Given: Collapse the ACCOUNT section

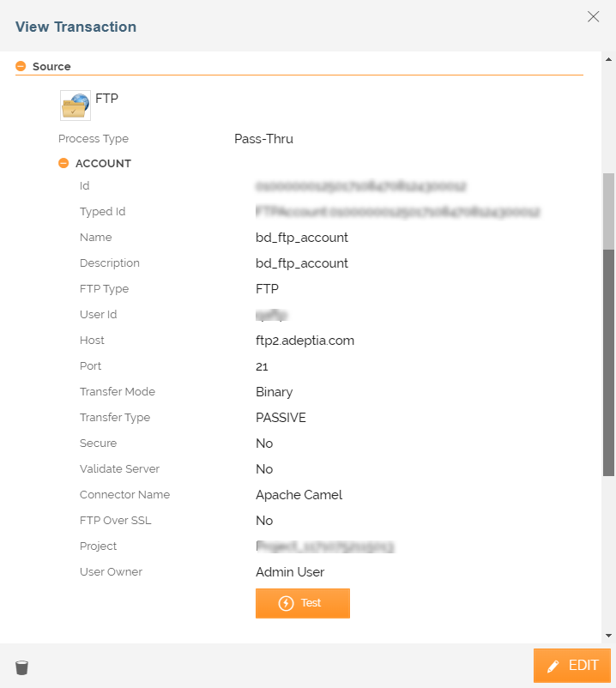Looking at the screenshot, I should (x=63, y=163).
